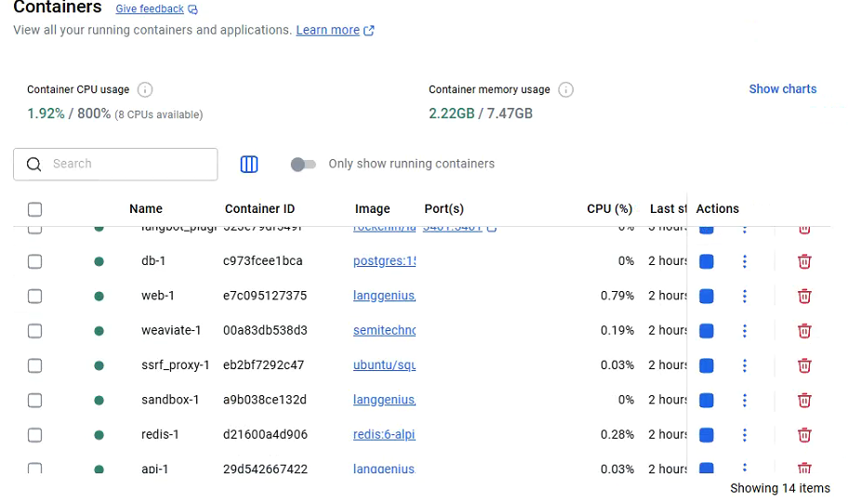Click container name web-1

158,296
